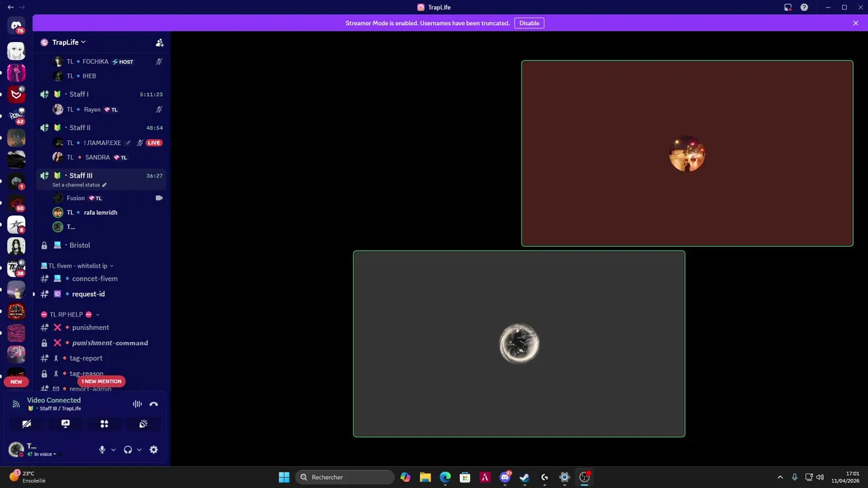Select user SANDRA in Staff II
868x488 pixels.
click(108, 157)
